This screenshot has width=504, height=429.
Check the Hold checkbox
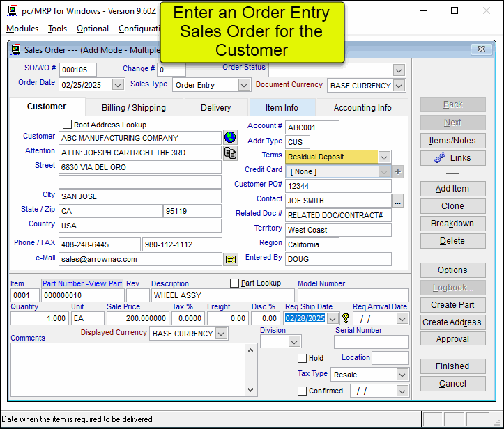302,358
